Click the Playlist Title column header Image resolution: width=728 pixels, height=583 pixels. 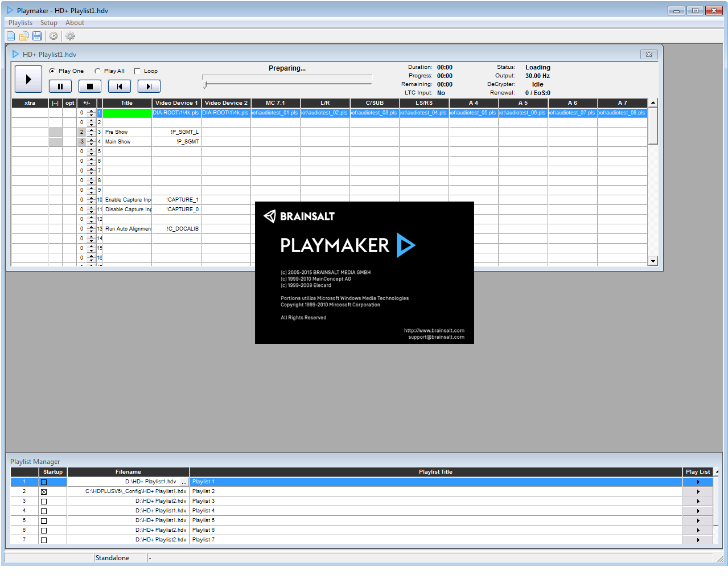tap(435, 472)
